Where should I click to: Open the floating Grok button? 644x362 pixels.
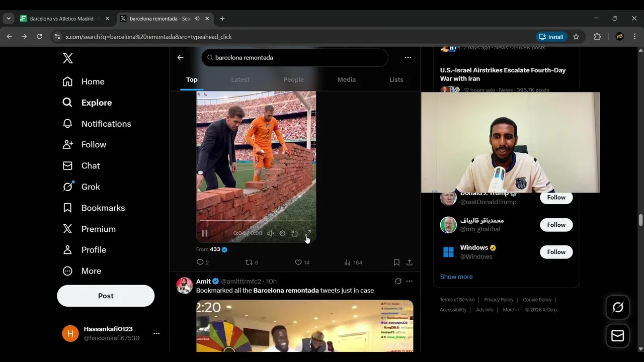click(x=618, y=307)
